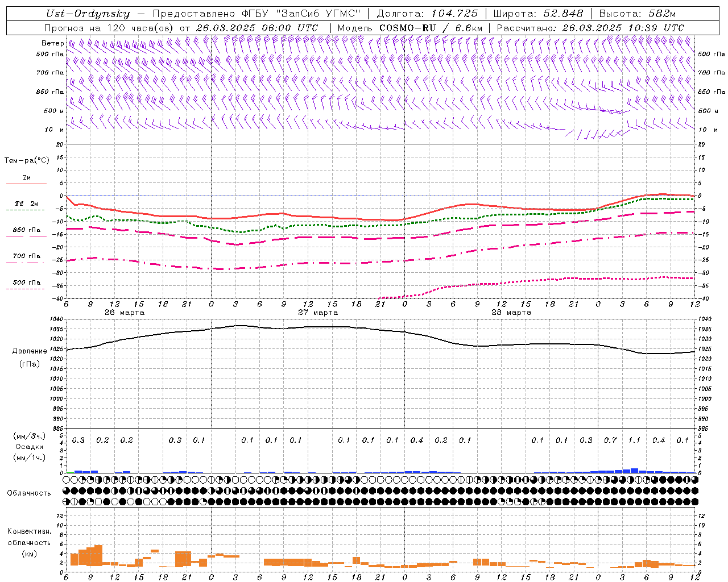Screen dimensions: 728x582
Task: Click 'Рассчитано: 26.03.2025 10:39 UTC' timestamp
Action: tap(590, 28)
